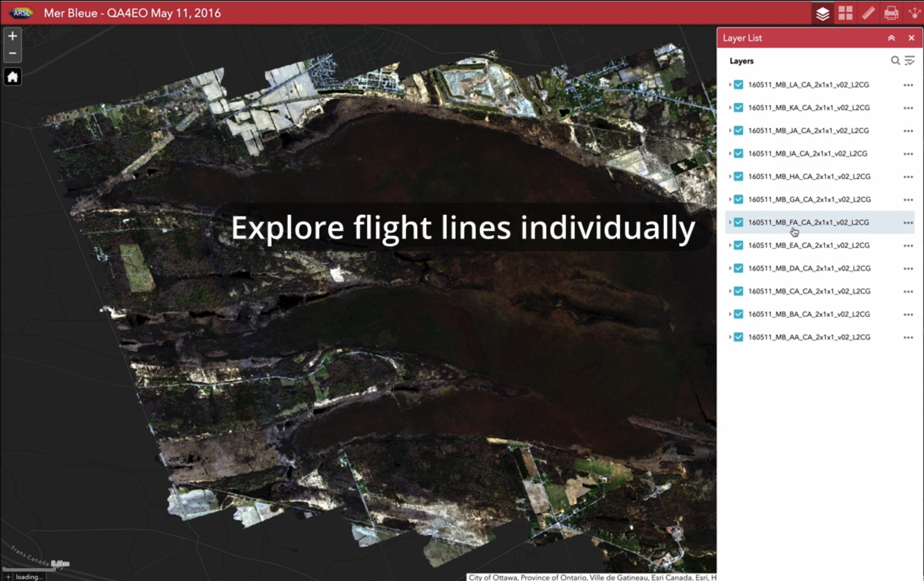Viewport: 924px width, 581px height.
Task: Expand the 160511_MB_KA layer arrow
Action: [730, 108]
